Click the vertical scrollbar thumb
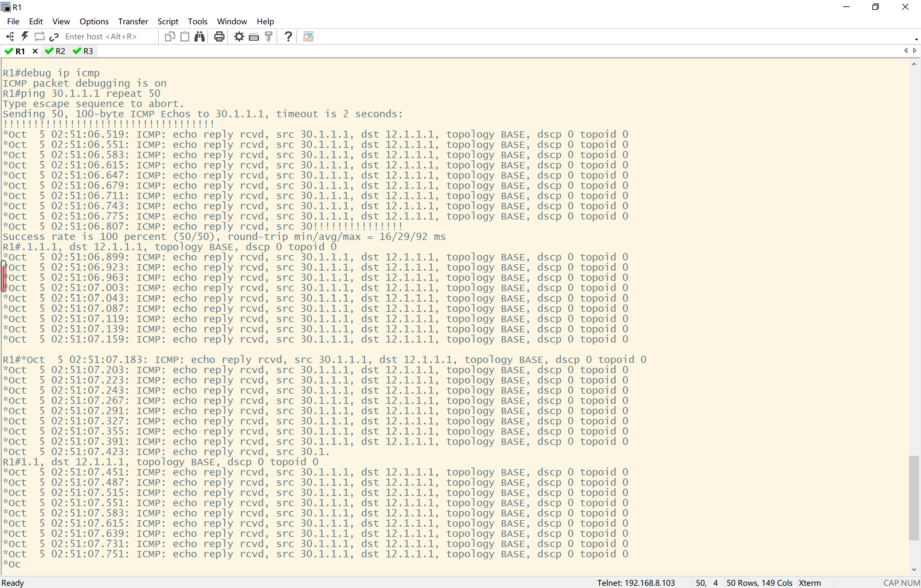This screenshot has height=588, width=921. (x=914, y=498)
